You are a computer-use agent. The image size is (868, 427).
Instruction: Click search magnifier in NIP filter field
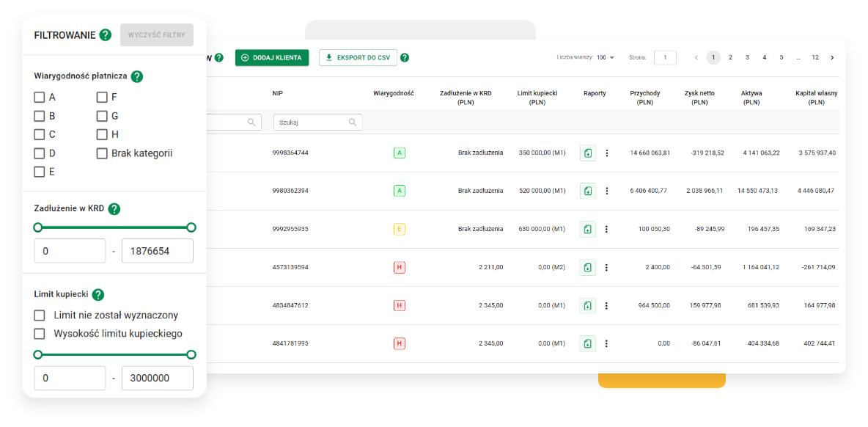[x=353, y=123]
